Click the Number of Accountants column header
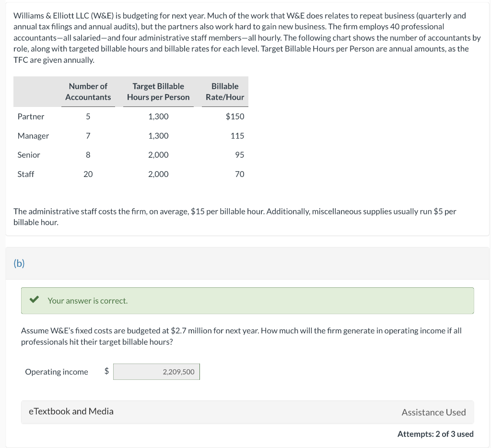The height and width of the screenshot is (448, 491). tap(88, 91)
